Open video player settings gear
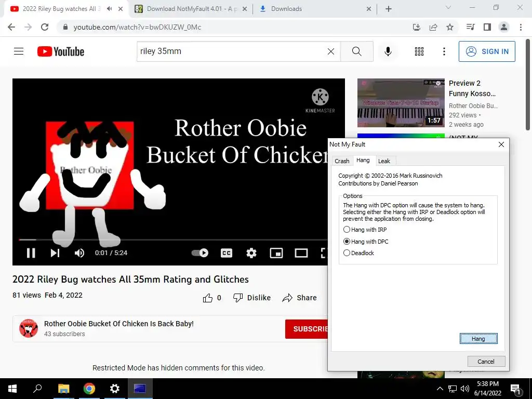 click(x=251, y=253)
